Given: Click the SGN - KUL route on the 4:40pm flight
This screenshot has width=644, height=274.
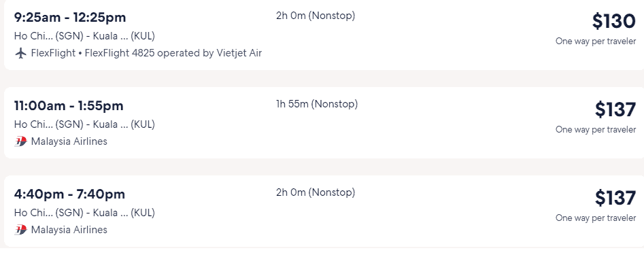Looking at the screenshot, I should click(x=84, y=213).
